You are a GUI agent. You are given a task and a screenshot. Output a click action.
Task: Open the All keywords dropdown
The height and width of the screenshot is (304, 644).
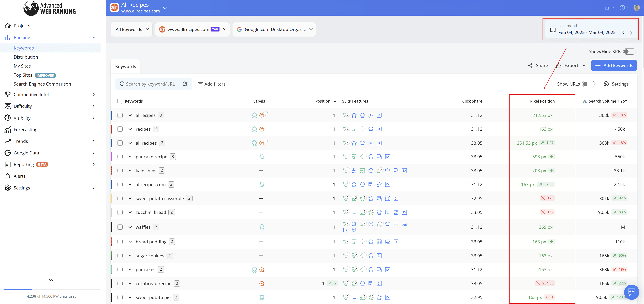coord(132,29)
